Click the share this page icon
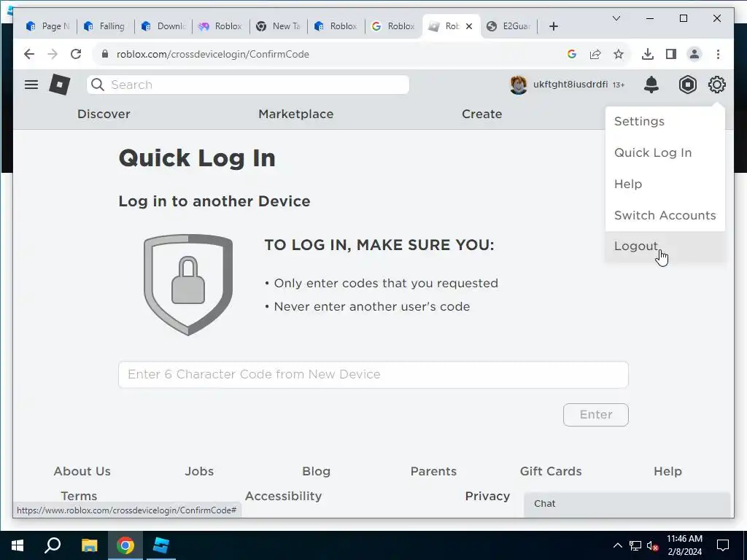The image size is (747, 560). click(x=595, y=54)
